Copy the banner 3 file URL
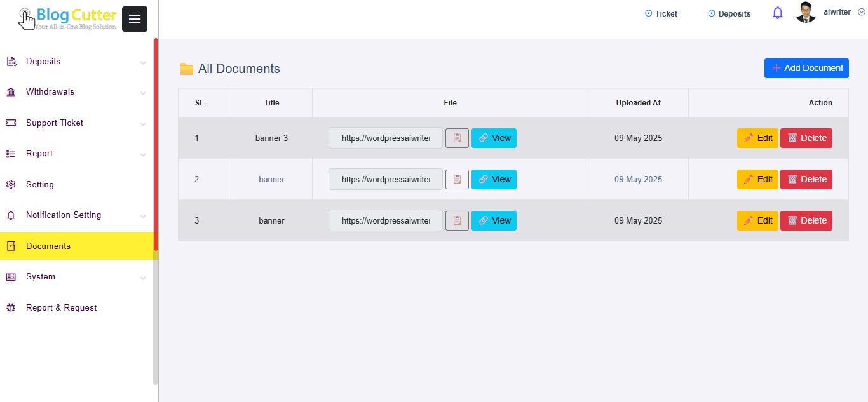The height and width of the screenshot is (402, 868). (x=457, y=138)
